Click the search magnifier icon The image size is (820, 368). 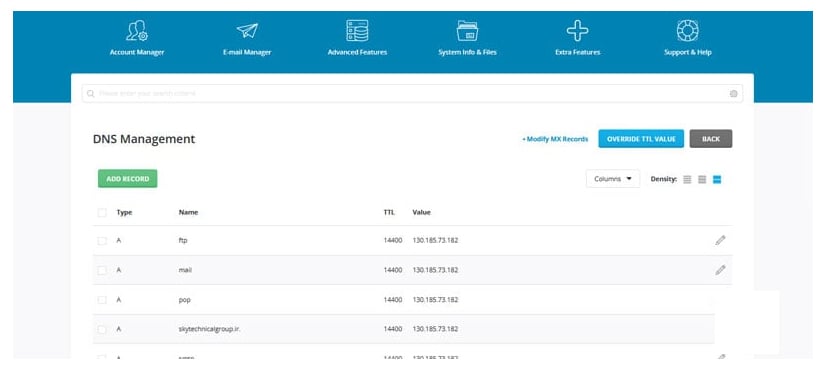coord(91,94)
